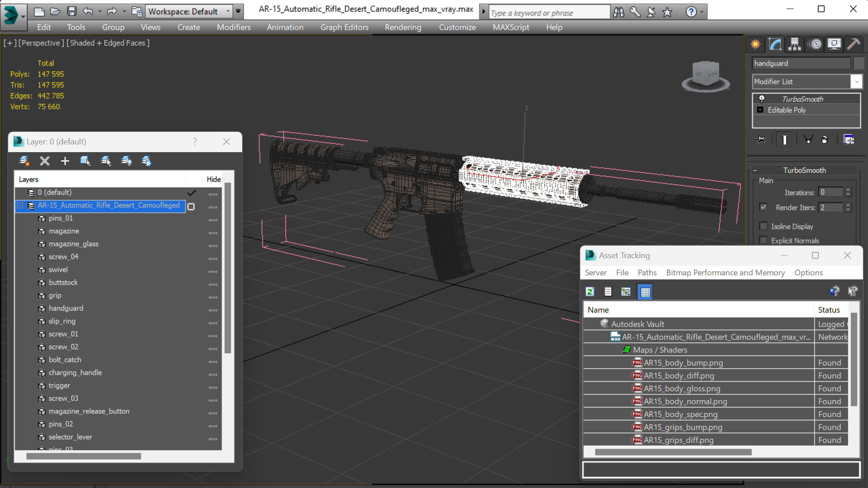Image resolution: width=868 pixels, height=488 pixels.
Task: Collapse the AR-15 layer tree node
Action: coord(20,205)
